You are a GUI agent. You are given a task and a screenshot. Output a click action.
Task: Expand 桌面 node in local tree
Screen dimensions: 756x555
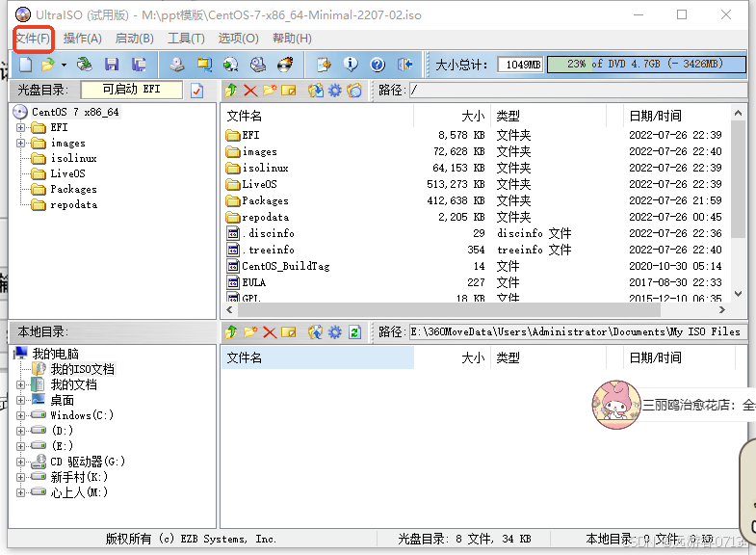(20, 400)
